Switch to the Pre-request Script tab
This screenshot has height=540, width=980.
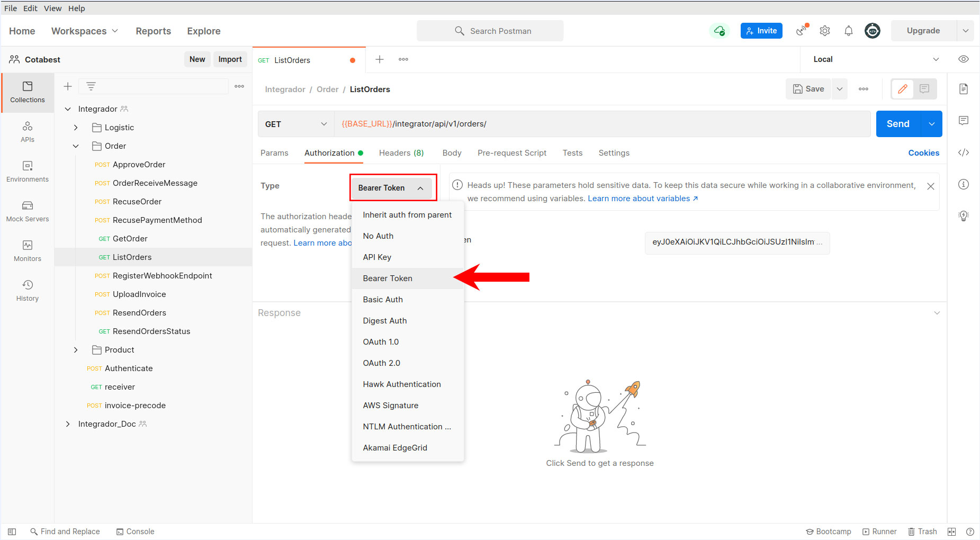(512, 153)
